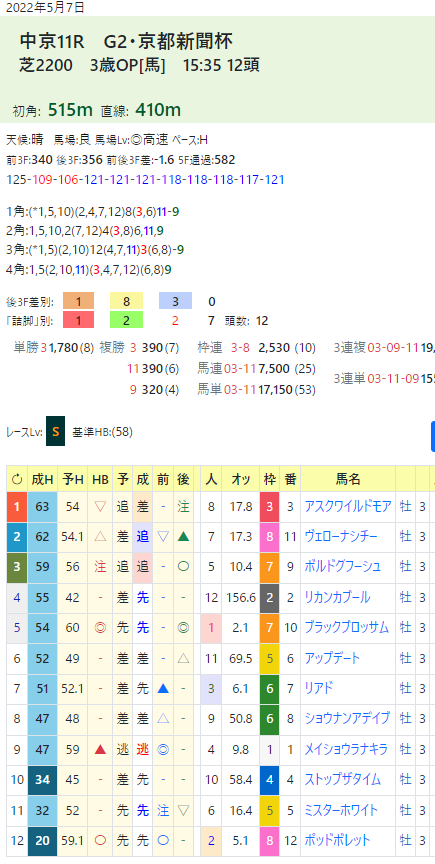Click the 予H value 59.1
Screen dimensions: 435x864
click(73, 840)
